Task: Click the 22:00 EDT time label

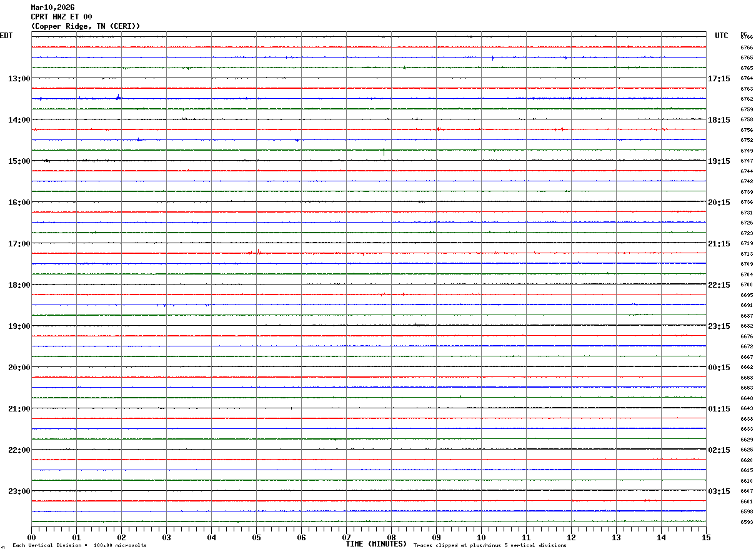Action: coord(19,450)
